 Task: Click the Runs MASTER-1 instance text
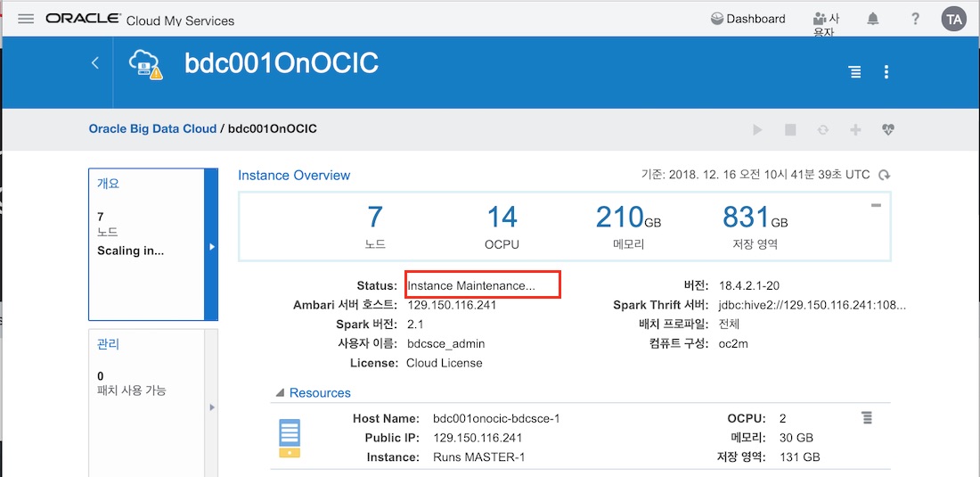478,457
